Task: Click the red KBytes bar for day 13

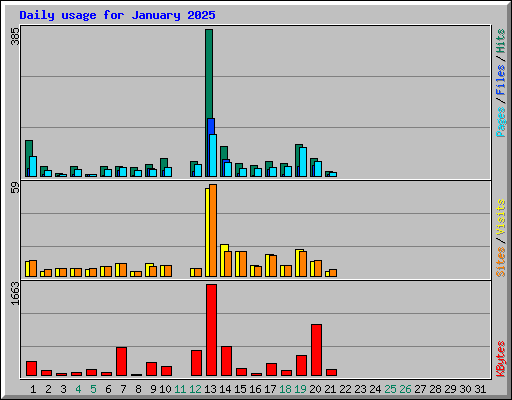Action: (x=211, y=330)
